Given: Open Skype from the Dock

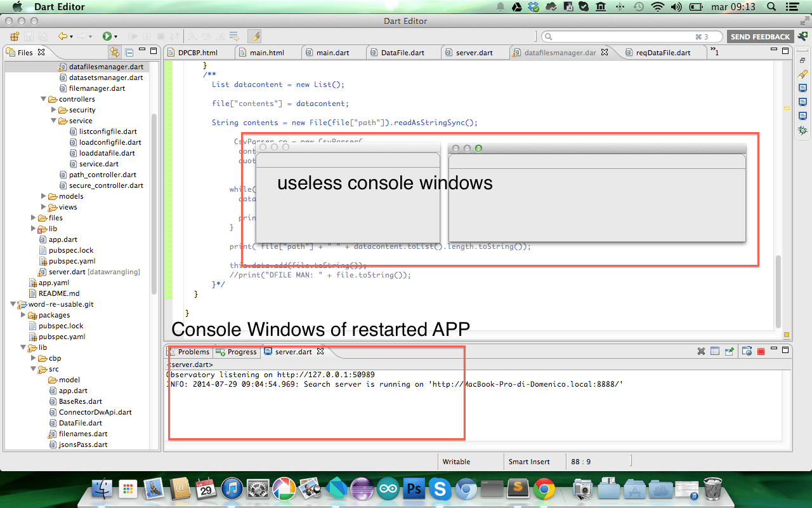Looking at the screenshot, I should tap(440, 489).
